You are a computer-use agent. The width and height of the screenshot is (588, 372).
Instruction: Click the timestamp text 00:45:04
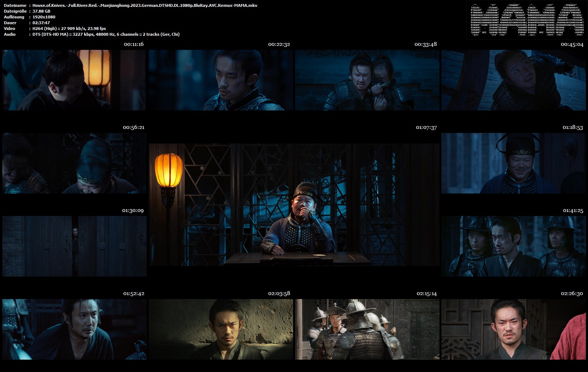click(x=572, y=44)
